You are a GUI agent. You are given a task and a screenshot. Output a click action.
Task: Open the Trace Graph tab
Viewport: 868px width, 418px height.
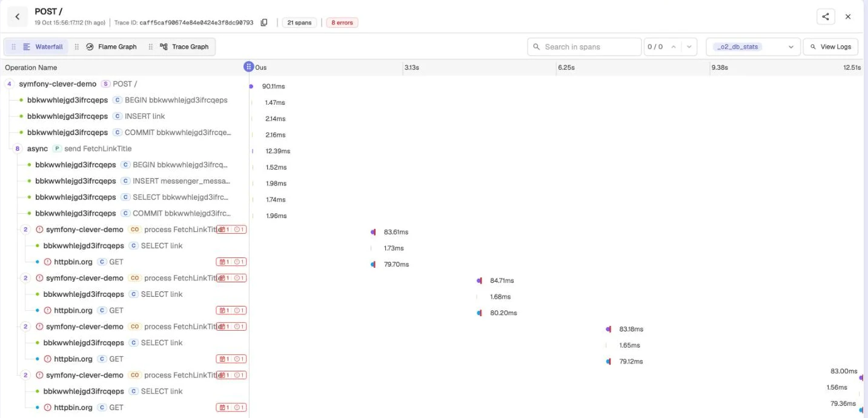(184, 47)
